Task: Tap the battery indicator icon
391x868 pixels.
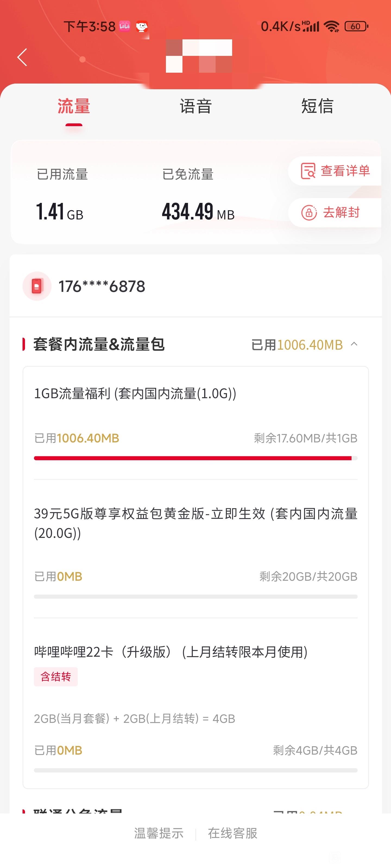Action: 356,26
